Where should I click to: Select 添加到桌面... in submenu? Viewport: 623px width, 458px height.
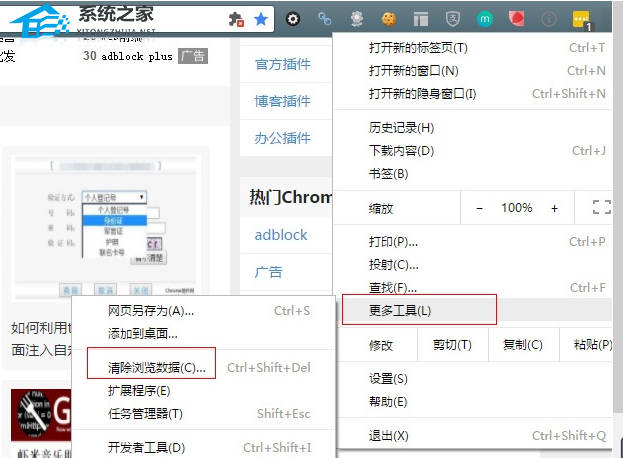pos(203,334)
